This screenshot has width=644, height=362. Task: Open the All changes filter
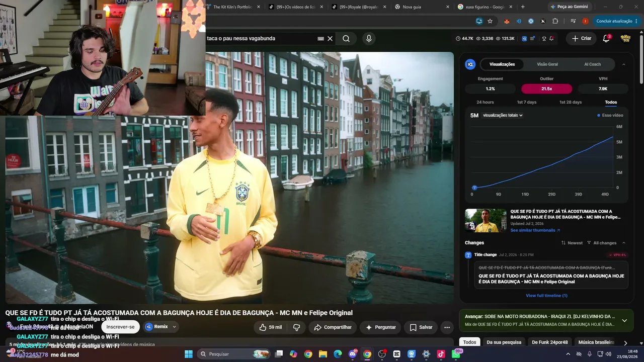(602, 243)
